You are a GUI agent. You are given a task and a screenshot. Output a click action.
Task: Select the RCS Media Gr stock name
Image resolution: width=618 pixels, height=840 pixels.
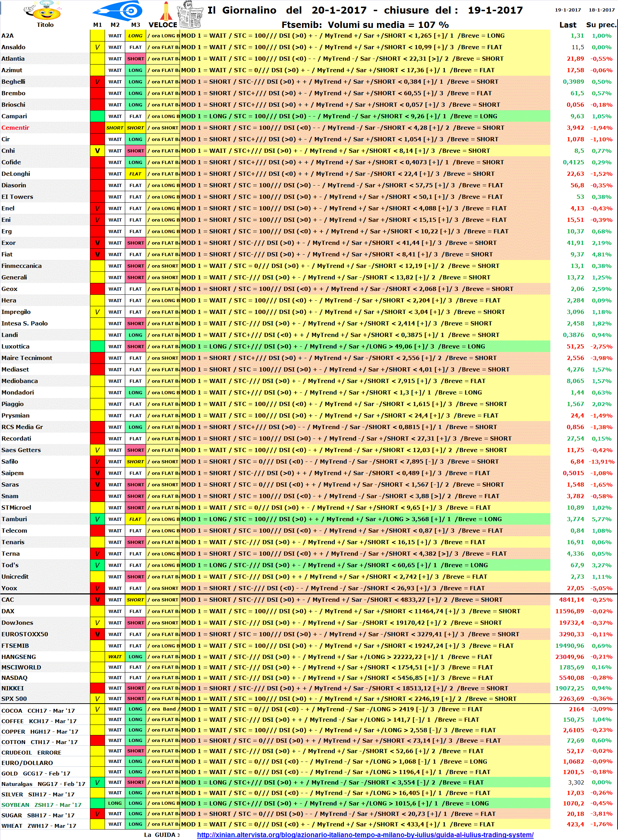pyautogui.click(x=22, y=427)
